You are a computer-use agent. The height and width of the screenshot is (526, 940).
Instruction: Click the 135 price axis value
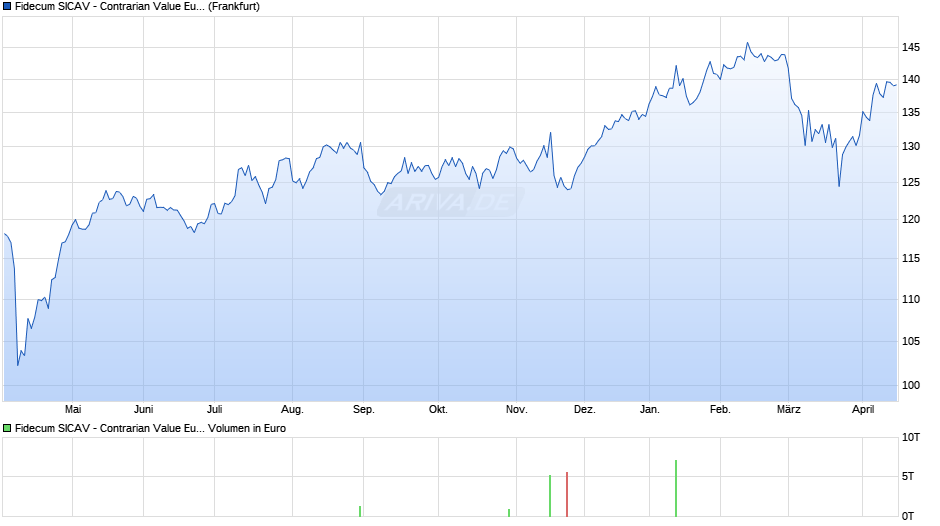pos(911,113)
